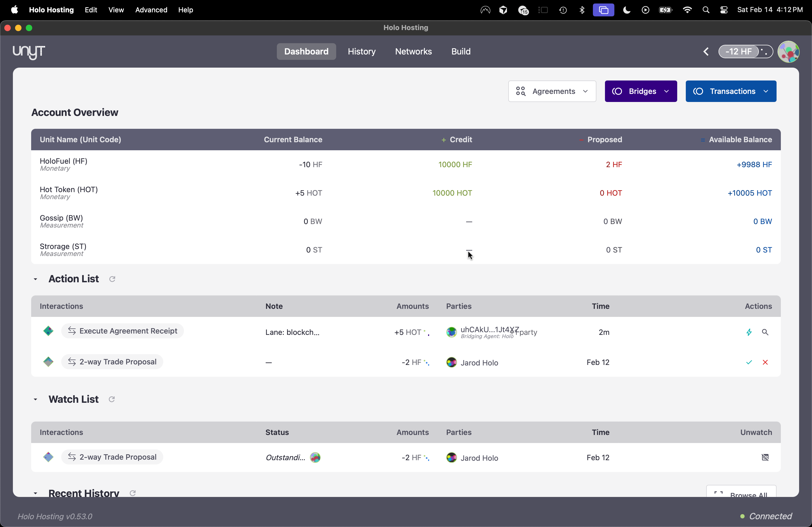Collapse the Recent History section
This screenshot has width=812, height=527.
click(35, 493)
